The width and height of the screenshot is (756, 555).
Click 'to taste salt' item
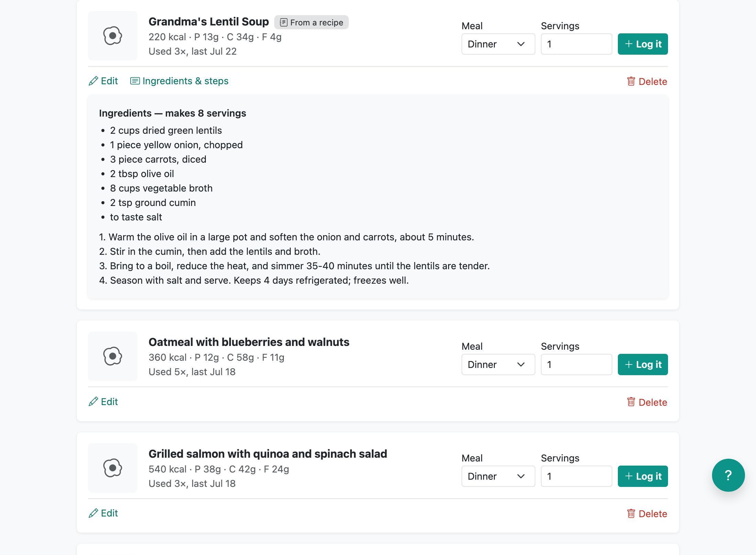(136, 217)
